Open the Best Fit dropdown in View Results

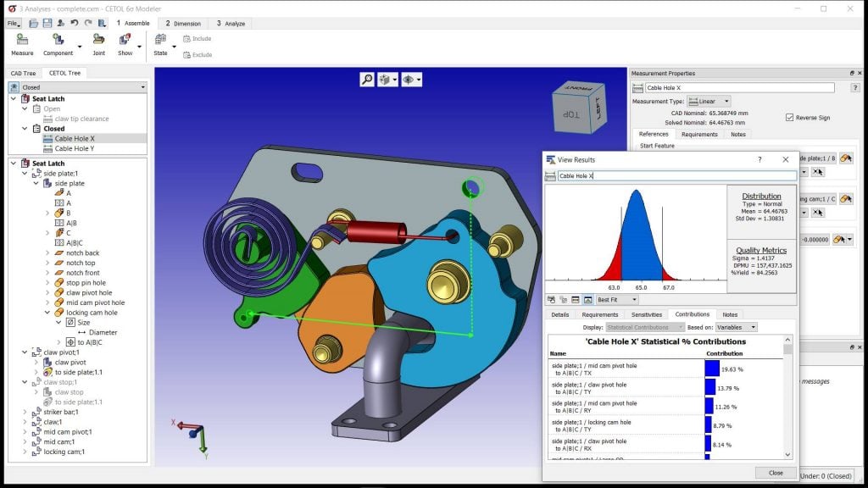pos(616,299)
